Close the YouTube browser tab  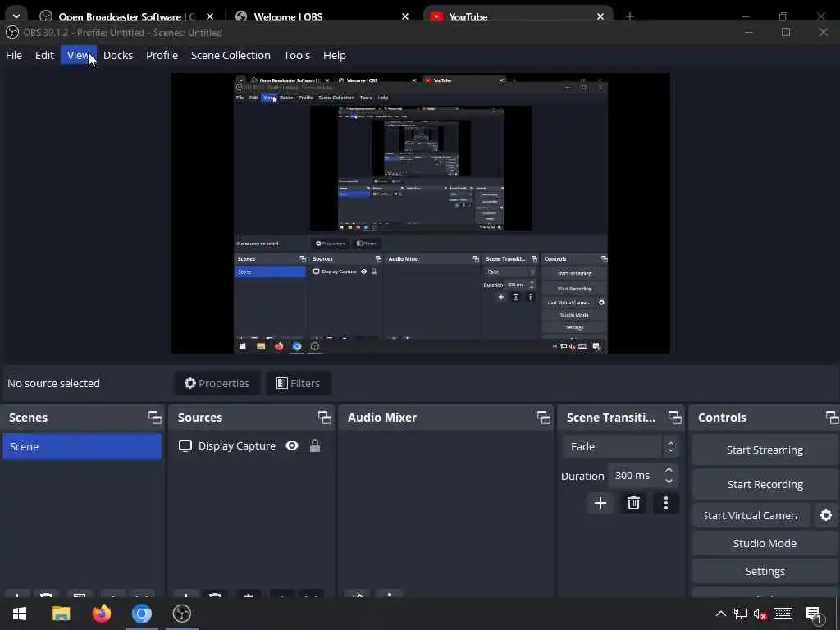tap(600, 16)
